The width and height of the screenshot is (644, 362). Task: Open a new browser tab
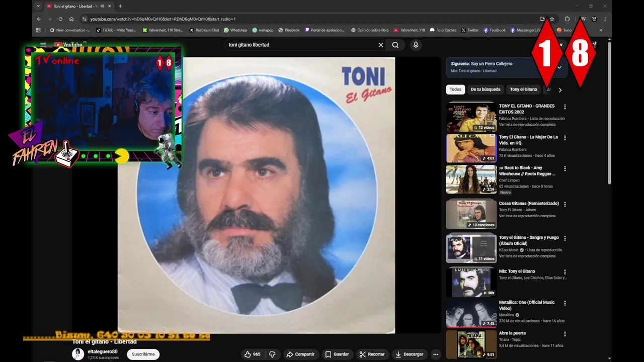[120, 6]
